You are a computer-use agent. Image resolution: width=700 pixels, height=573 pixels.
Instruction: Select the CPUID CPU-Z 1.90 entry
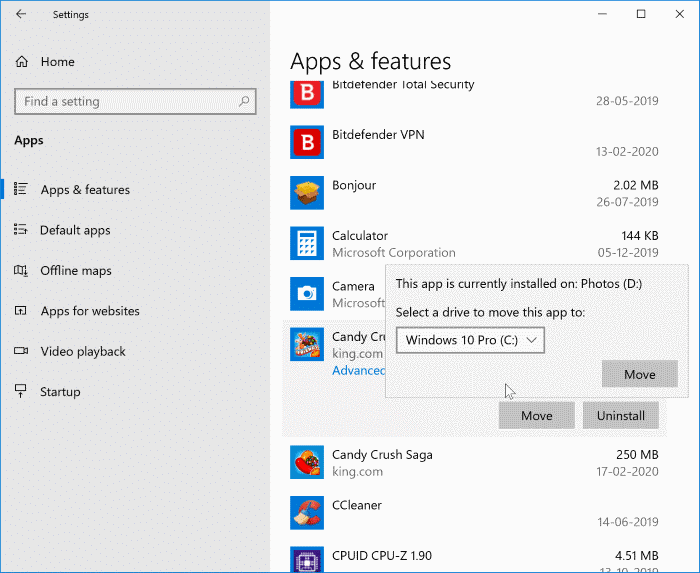pos(382,556)
